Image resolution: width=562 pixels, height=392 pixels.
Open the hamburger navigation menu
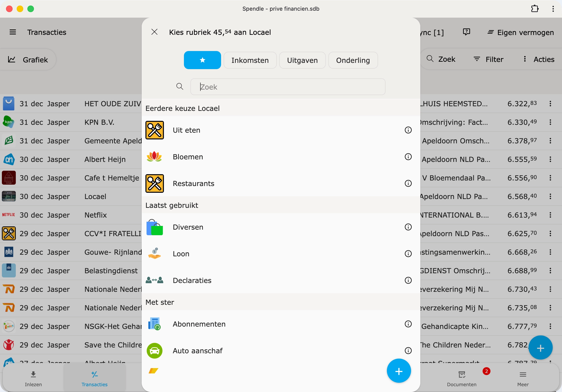pyautogui.click(x=13, y=32)
